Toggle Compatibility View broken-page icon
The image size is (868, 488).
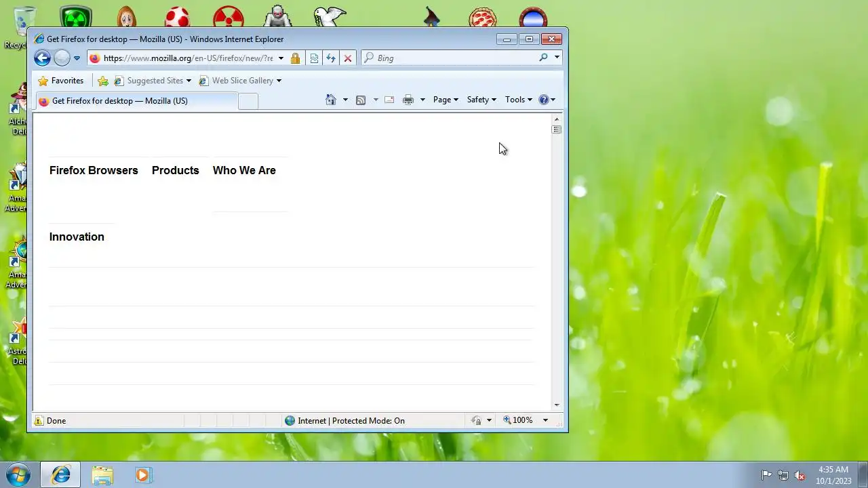pos(314,58)
